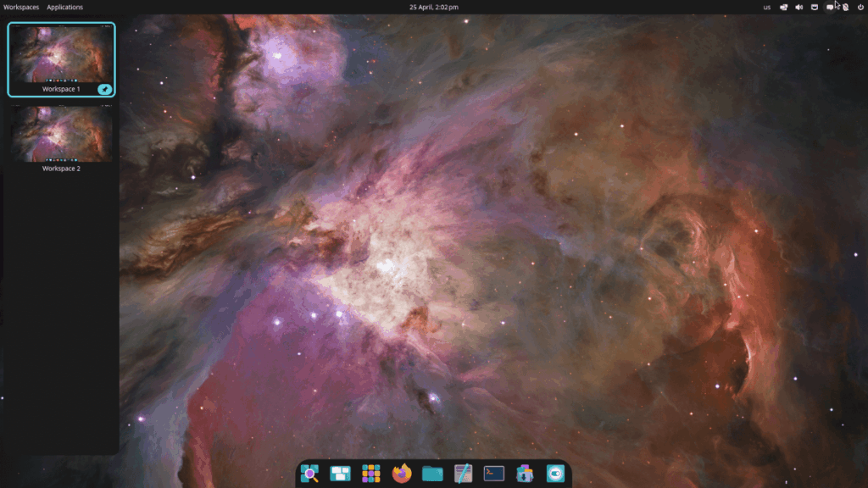The width and height of the screenshot is (868, 488).
Task: Open the Files folder icon in dock
Action: pyautogui.click(x=432, y=474)
